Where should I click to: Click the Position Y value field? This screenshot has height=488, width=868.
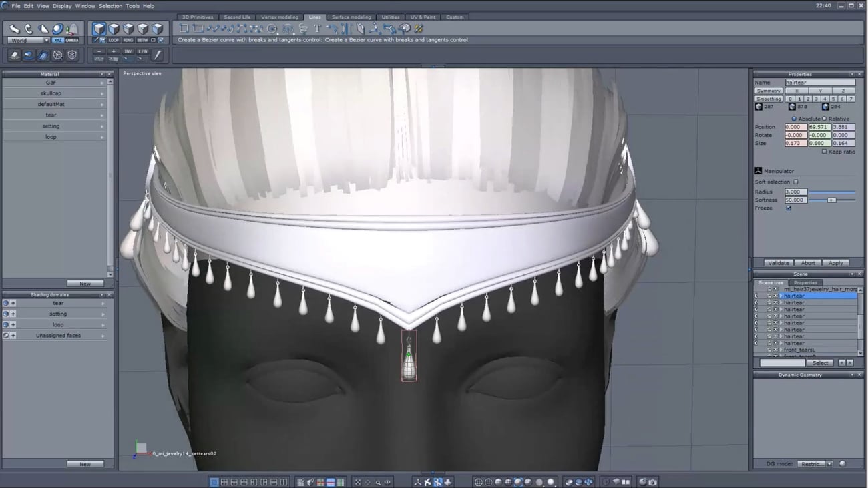pyautogui.click(x=819, y=127)
